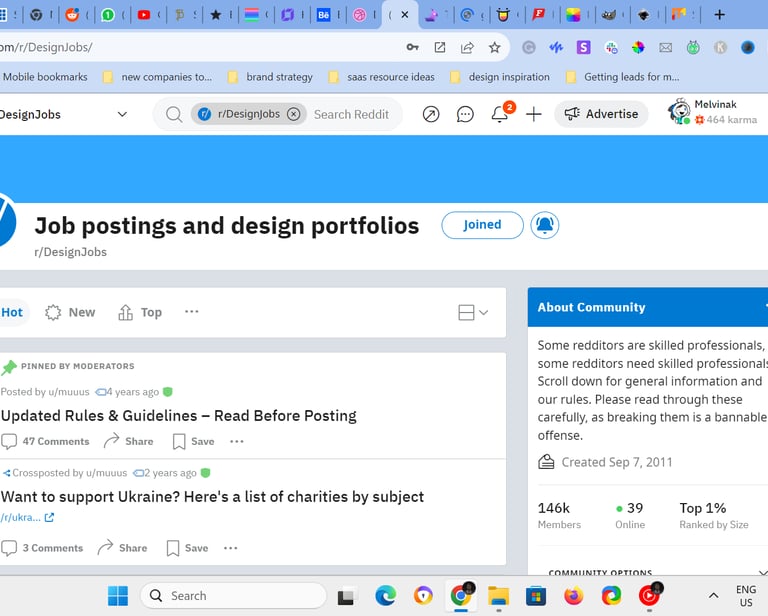Open the Mobile bookmarks folder

tap(44, 77)
